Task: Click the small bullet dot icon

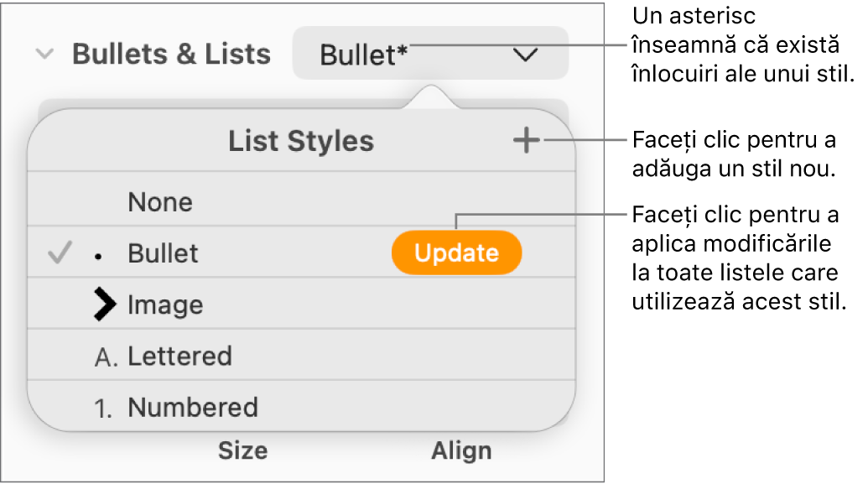Action: pyautogui.click(x=99, y=255)
